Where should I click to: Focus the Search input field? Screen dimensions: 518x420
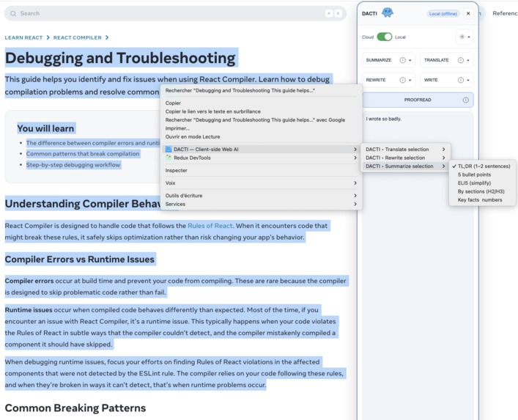tap(175, 13)
